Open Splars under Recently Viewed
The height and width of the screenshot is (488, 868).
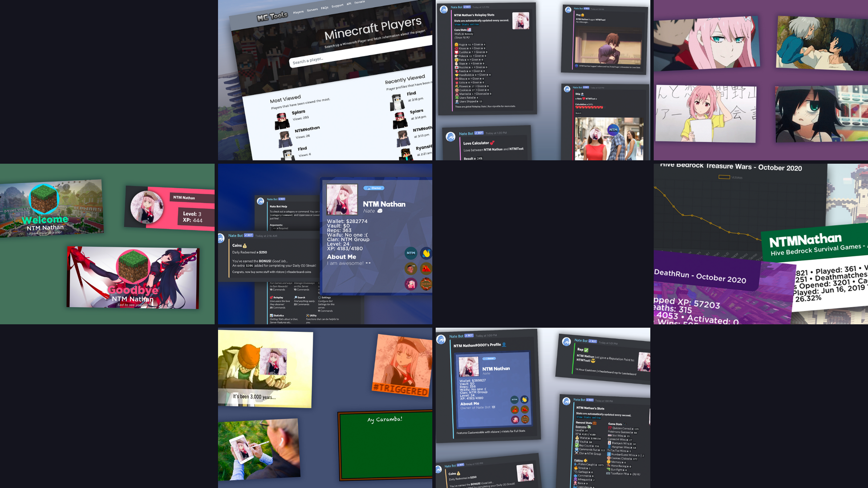417,111
